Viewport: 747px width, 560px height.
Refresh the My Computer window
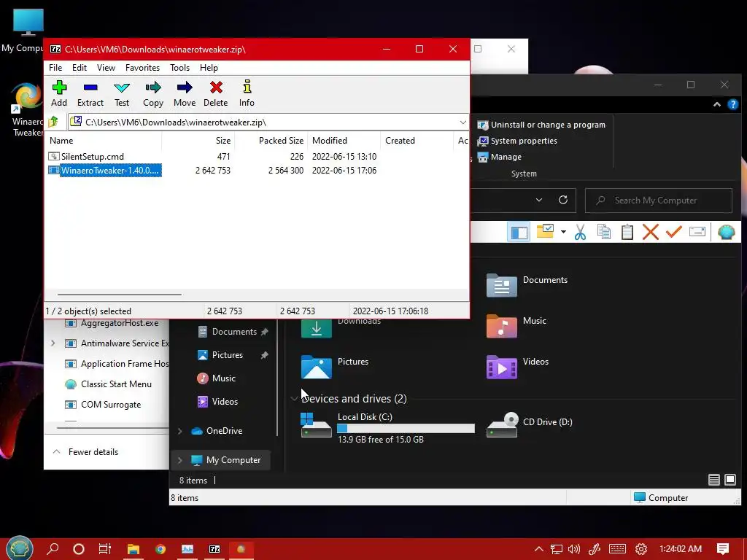click(x=563, y=200)
